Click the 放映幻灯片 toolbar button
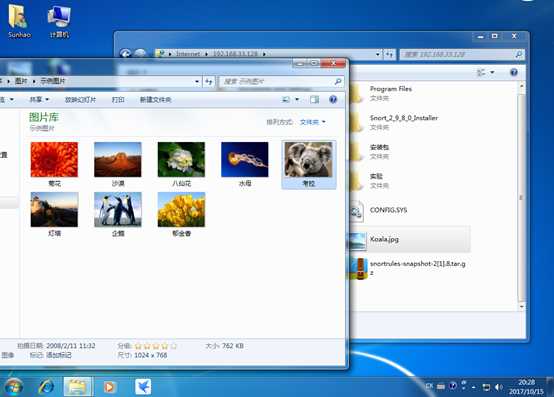Viewport: 554px width, 397px height. pyautogui.click(x=80, y=100)
